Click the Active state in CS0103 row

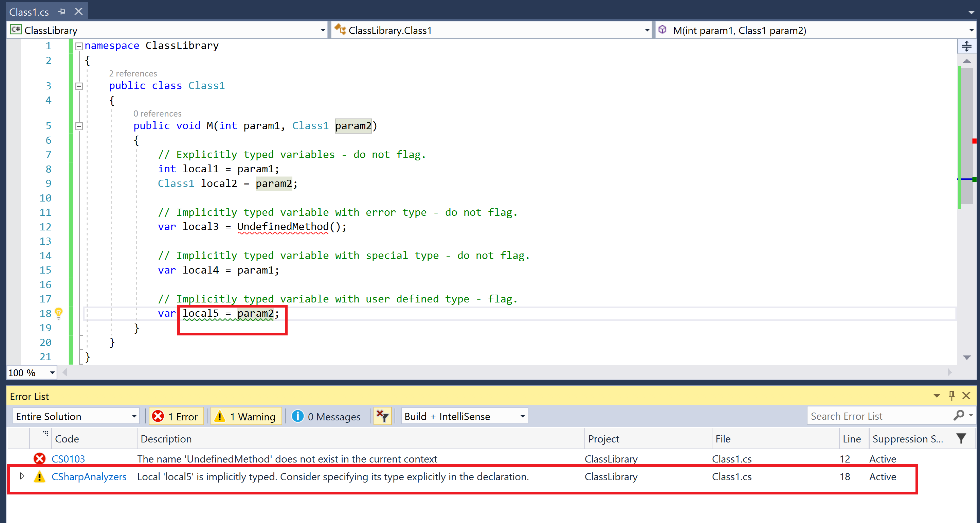883,459
